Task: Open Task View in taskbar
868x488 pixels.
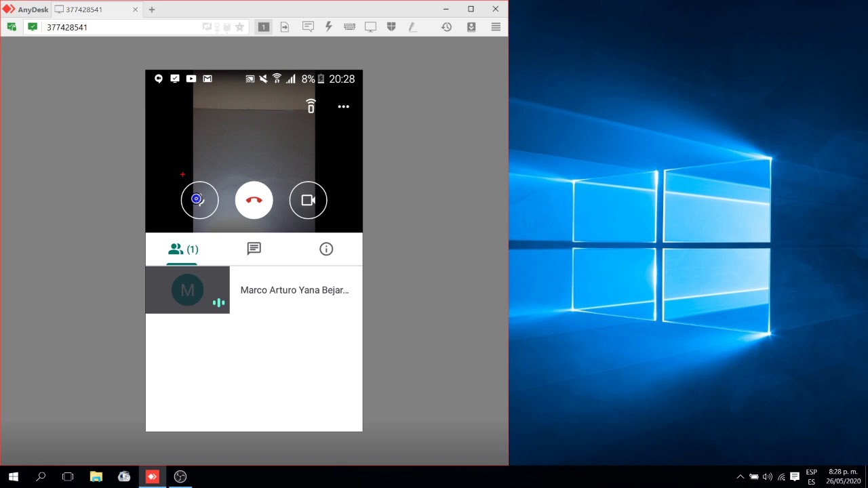Action: [x=68, y=476]
